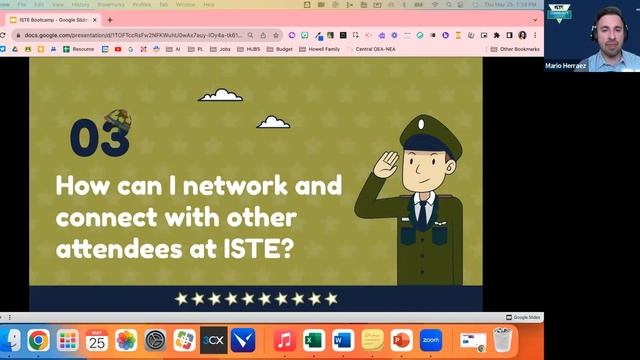This screenshot has height=360, width=640.
Task: Expand the Budget bookmarks folder
Action: tap(280, 49)
